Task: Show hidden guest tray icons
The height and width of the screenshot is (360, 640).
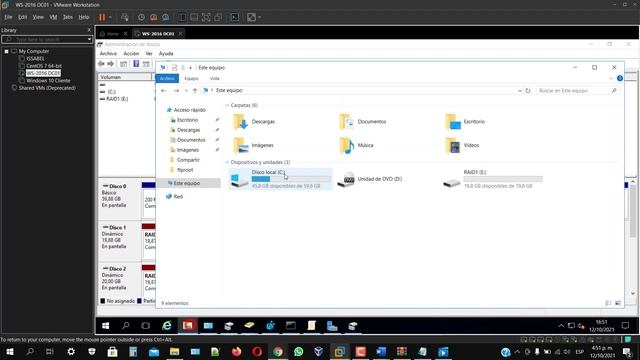Action: [x=561, y=326]
